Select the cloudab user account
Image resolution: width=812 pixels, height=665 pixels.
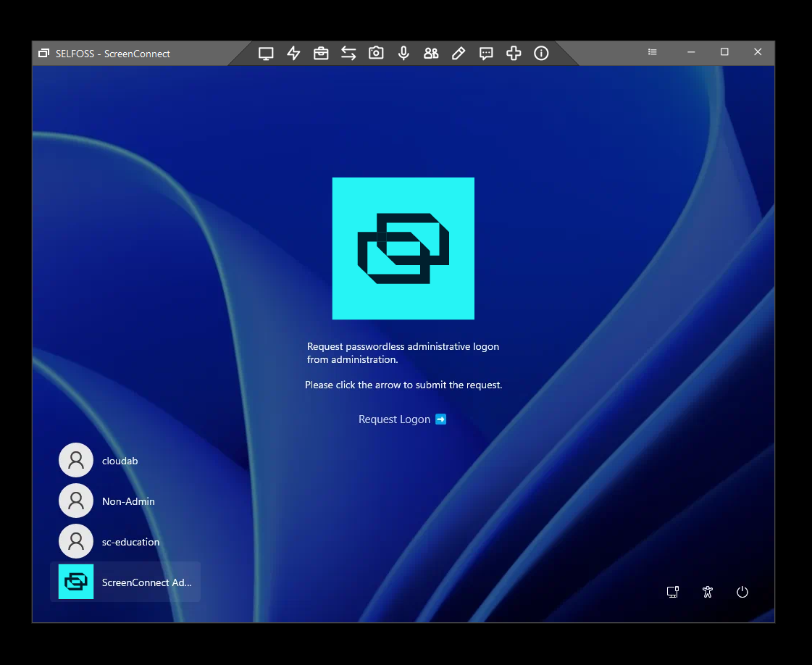click(99, 460)
